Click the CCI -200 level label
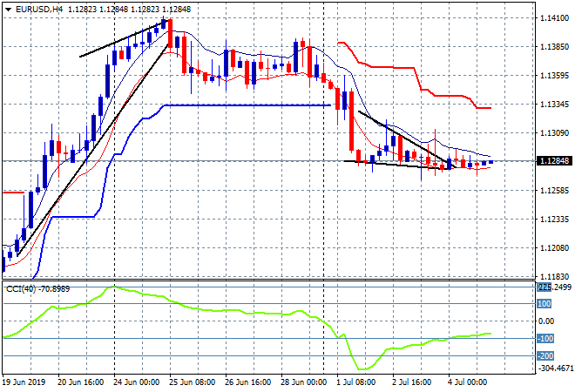 [x=545, y=356]
